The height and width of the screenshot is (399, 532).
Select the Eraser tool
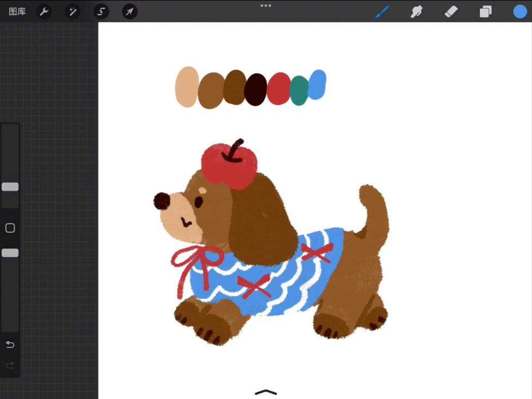click(451, 11)
